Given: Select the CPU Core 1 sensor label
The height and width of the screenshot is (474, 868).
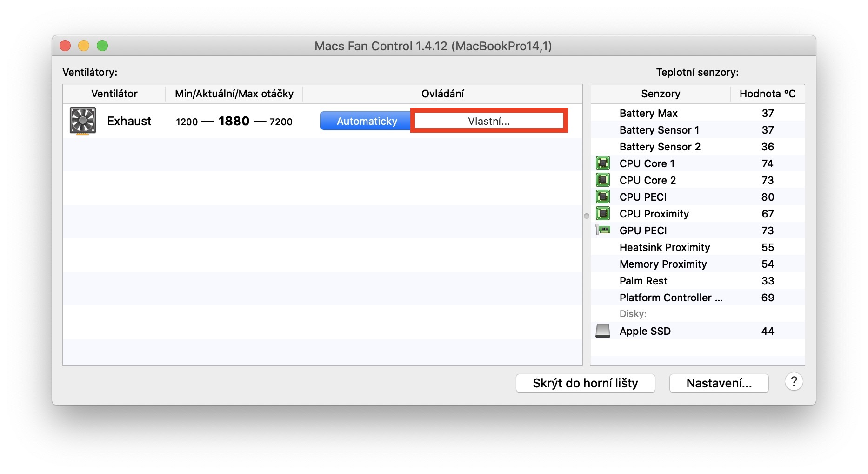Looking at the screenshot, I should [x=647, y=163].
